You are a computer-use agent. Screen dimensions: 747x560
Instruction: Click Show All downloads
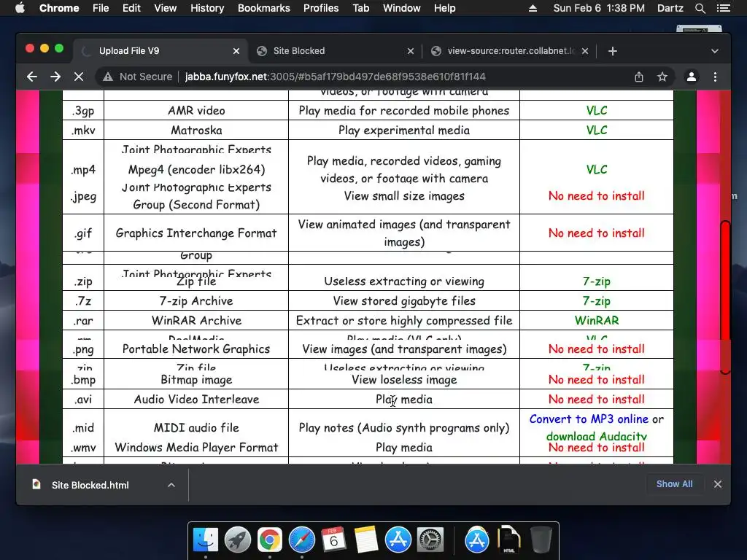tap(674, 484)
